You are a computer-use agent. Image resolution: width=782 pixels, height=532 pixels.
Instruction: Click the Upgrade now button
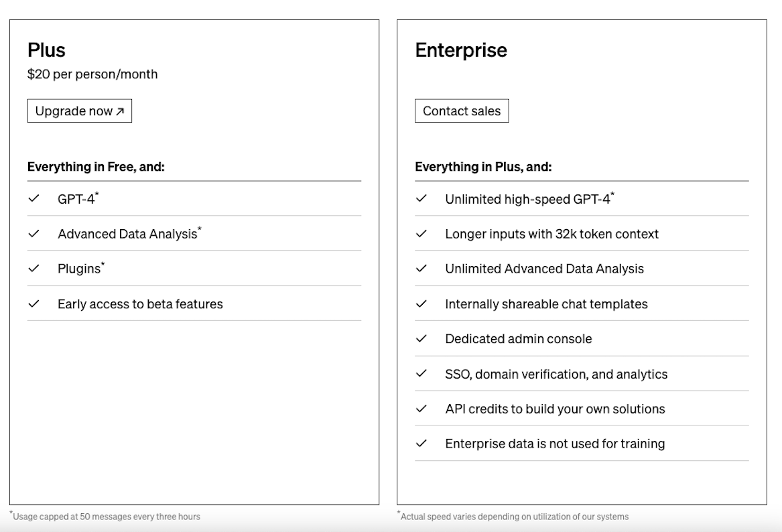[x=79, y=111]
